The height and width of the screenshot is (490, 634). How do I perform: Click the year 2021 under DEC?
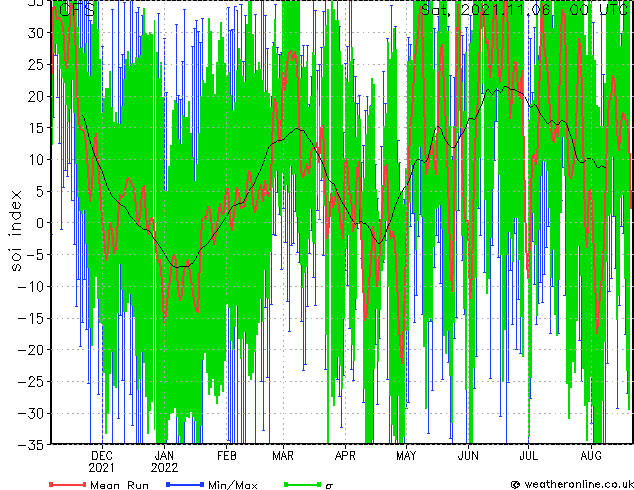[102, 468]
